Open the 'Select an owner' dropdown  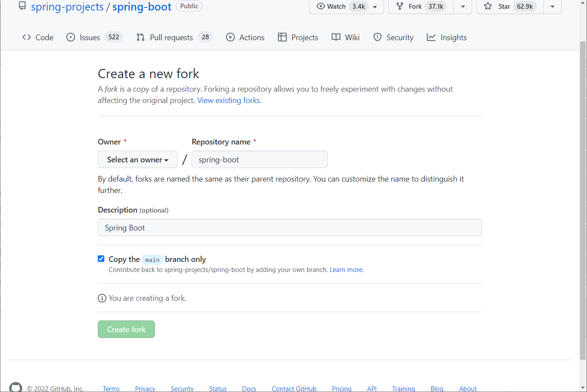point(137,159)
